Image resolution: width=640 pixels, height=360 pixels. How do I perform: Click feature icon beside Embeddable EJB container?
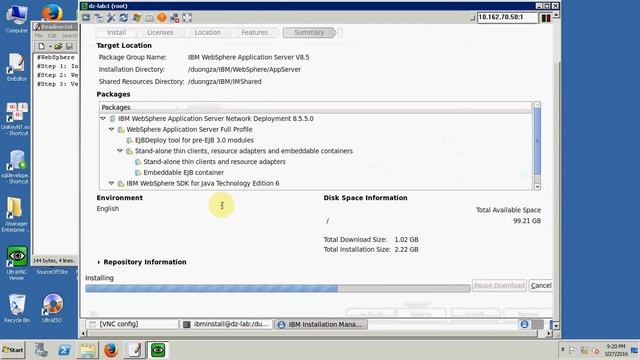pos(138,173)
